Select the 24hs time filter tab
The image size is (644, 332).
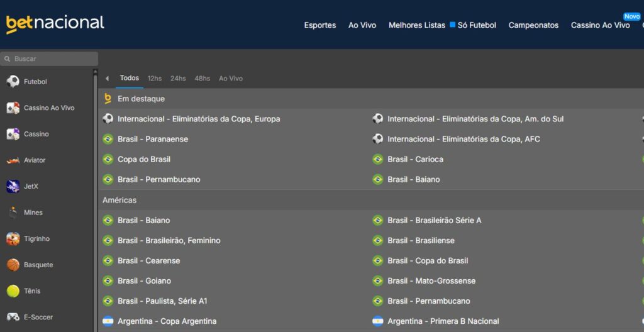click(x=178, y=79)
